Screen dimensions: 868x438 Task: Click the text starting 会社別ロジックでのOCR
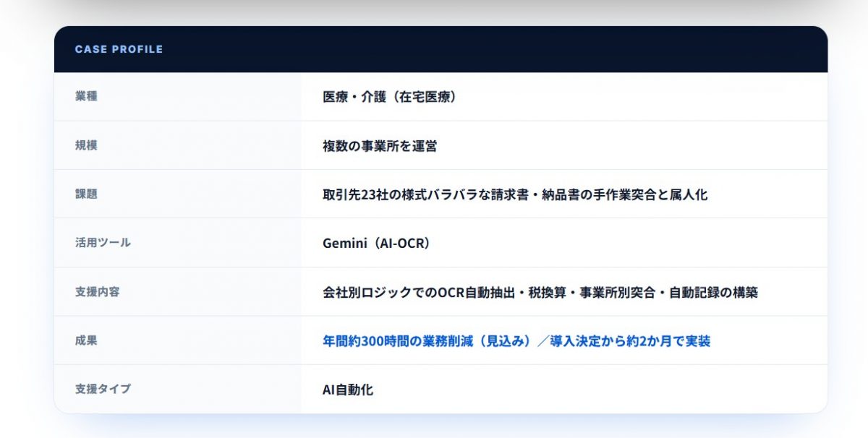(540, 293)
